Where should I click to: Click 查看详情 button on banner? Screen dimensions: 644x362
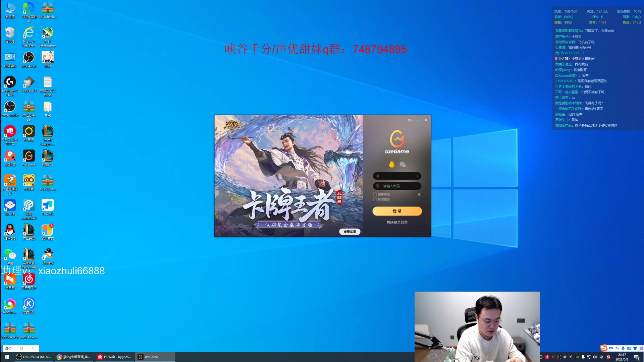(350, 232)
